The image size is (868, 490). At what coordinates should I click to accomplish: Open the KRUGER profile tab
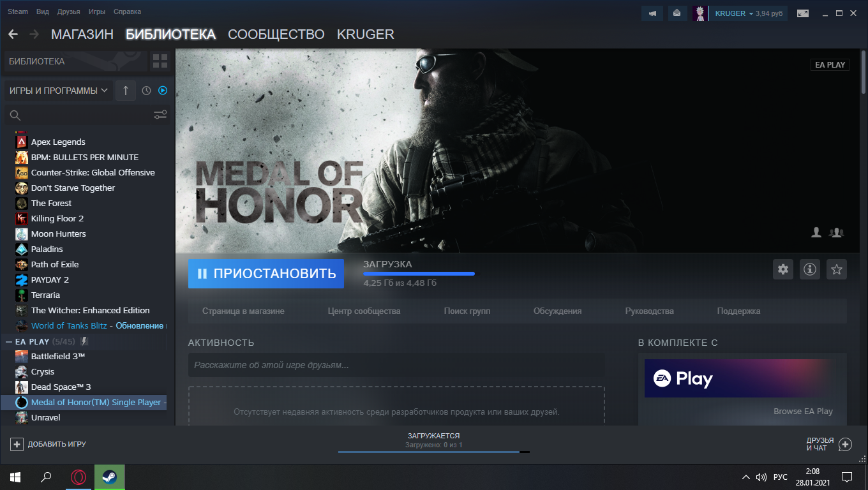click(x=366, y=34)
